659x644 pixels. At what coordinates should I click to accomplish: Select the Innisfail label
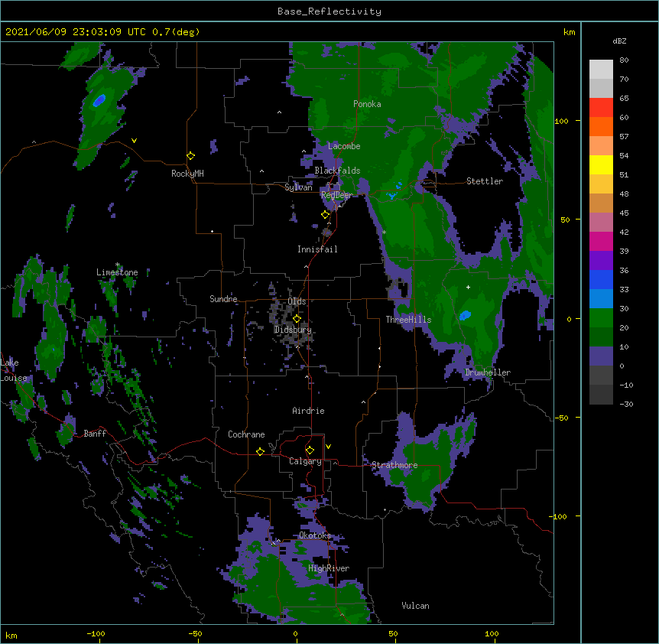pos(317,249)
